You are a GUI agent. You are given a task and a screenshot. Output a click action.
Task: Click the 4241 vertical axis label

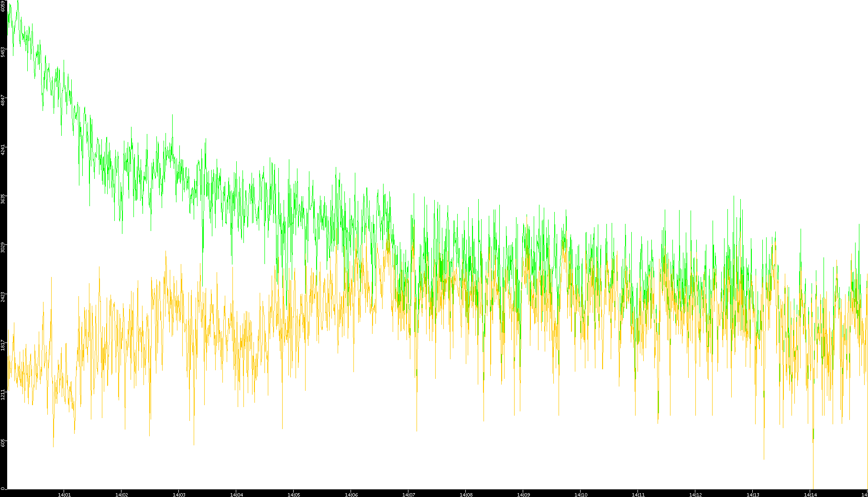[x=3, y=150]
